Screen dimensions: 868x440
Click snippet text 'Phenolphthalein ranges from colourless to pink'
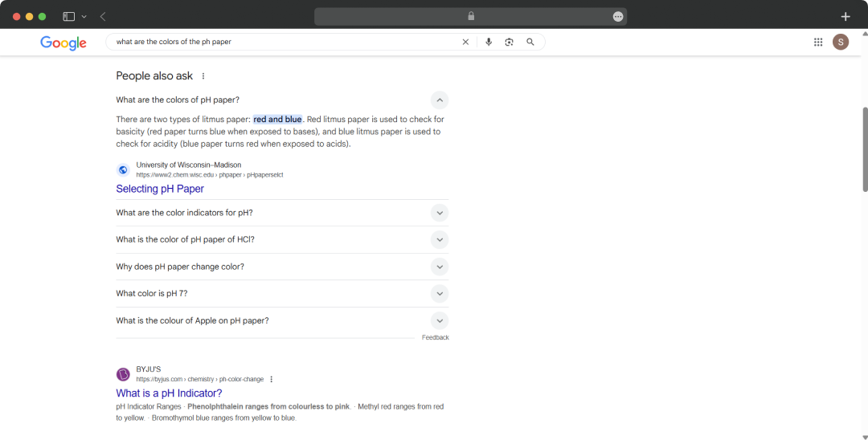(x=268, y=407)
